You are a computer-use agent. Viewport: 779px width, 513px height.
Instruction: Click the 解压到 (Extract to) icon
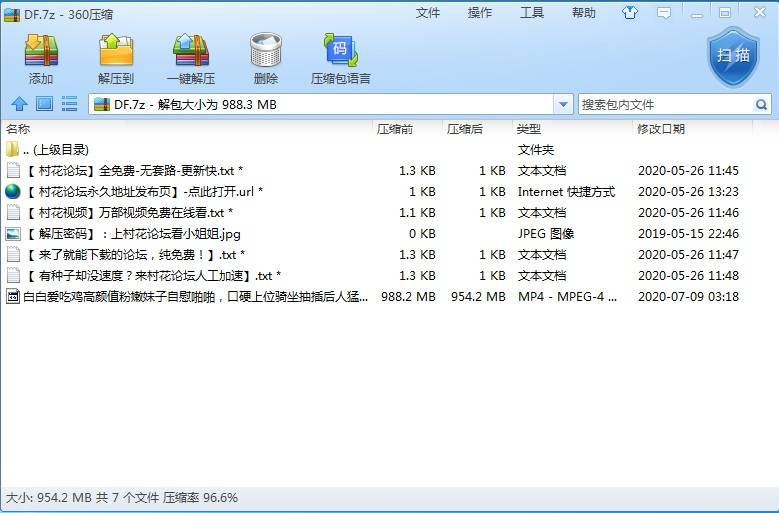coord(116,58)
